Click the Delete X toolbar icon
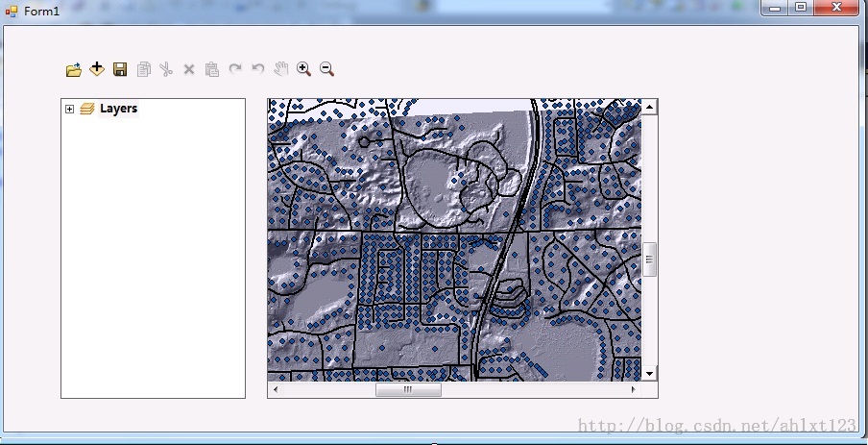This screenshot has width=868, height=445. 189,69
